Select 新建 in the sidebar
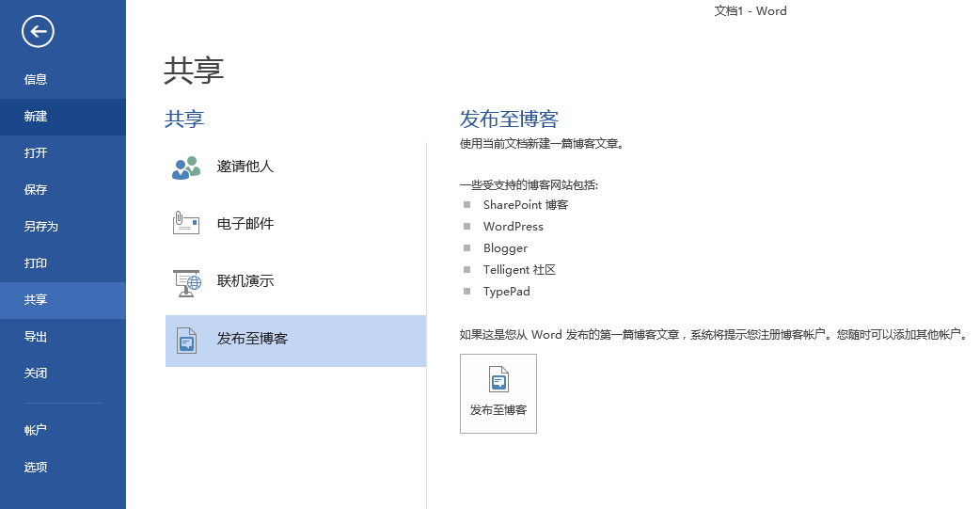This screenshot has width=980, height=509. click(x=62, y=117)
